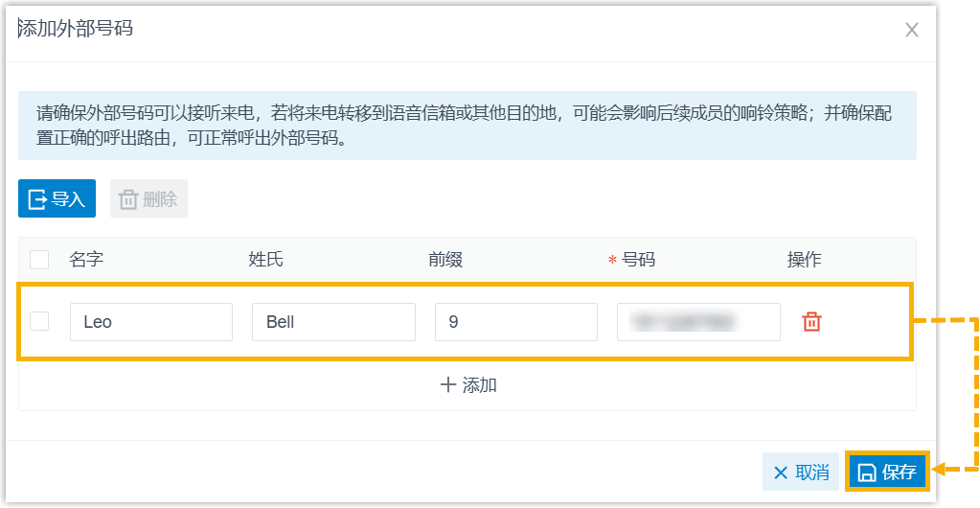This screenshot has width=980, height=508.
Task: Click the blue notice banner text
Action: (x=465, y=126)
